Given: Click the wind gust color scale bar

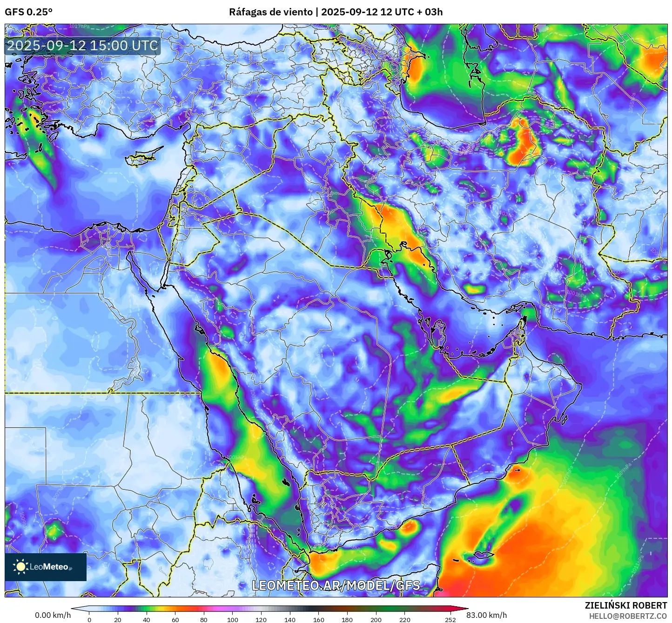Looking at the screenshot, I should (269, 609).
